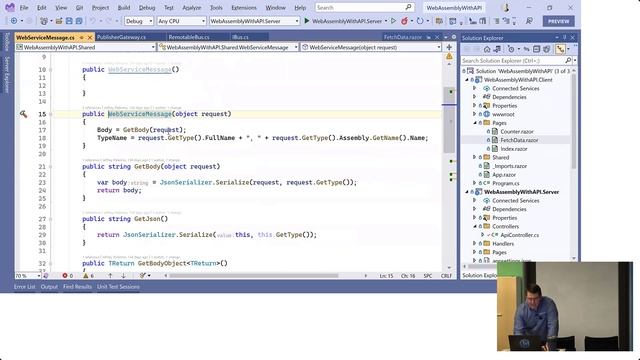Click the Home icon in Solution Explorer
640x360 pixels.
tap(487, 49)
